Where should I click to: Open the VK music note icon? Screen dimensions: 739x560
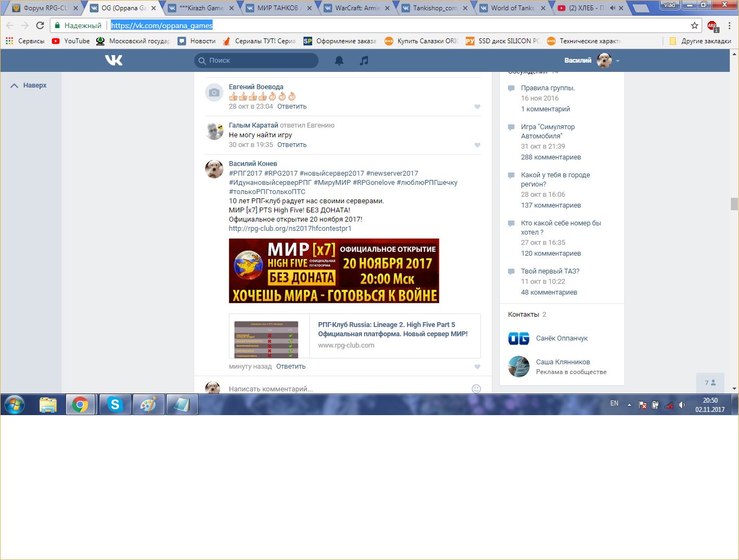coord(364,61)
